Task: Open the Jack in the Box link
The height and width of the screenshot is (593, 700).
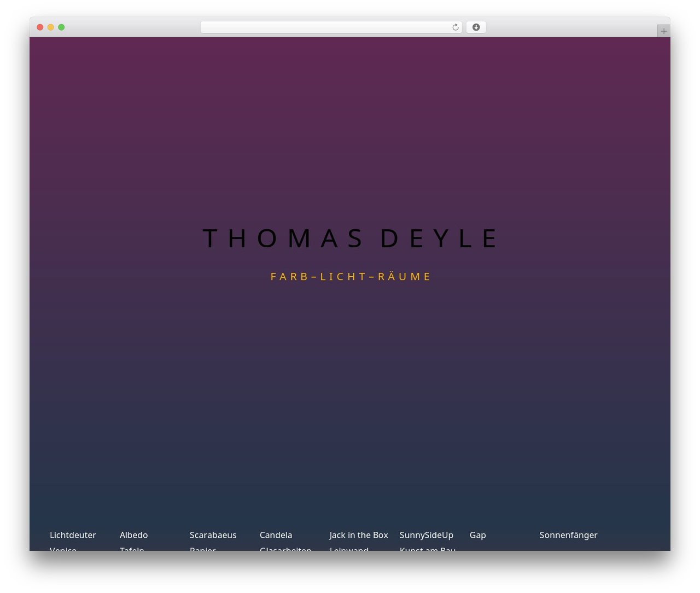Action: [359, 535]
